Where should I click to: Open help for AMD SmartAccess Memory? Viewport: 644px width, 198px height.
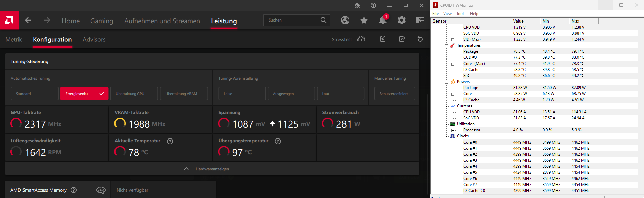[74, 190]
